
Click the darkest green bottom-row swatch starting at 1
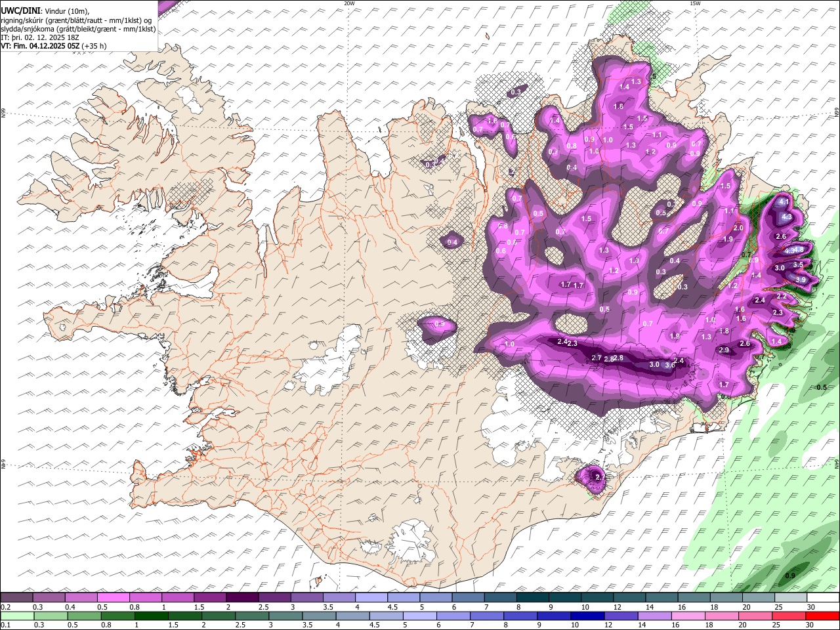point(152,616)
